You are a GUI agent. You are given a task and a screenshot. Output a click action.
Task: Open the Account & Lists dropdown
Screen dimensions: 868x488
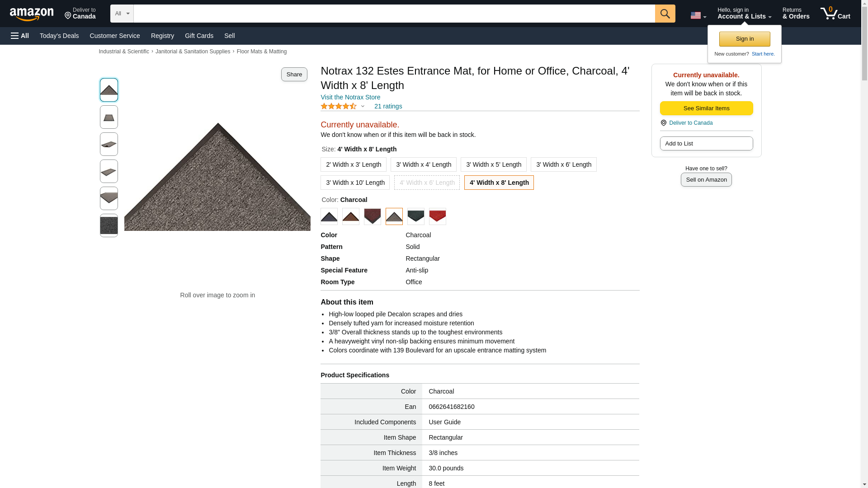[744, 14]
